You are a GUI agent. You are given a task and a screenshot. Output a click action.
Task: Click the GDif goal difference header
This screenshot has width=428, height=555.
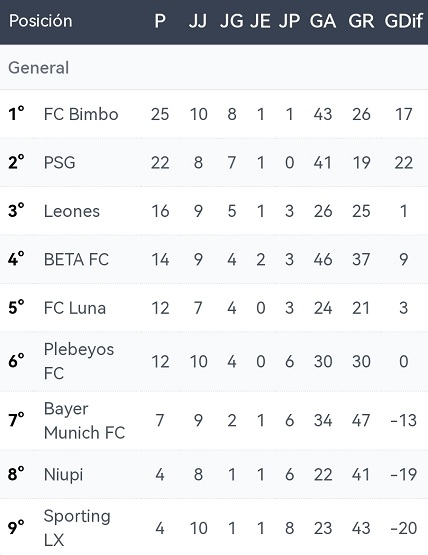[x=404, y=21]
